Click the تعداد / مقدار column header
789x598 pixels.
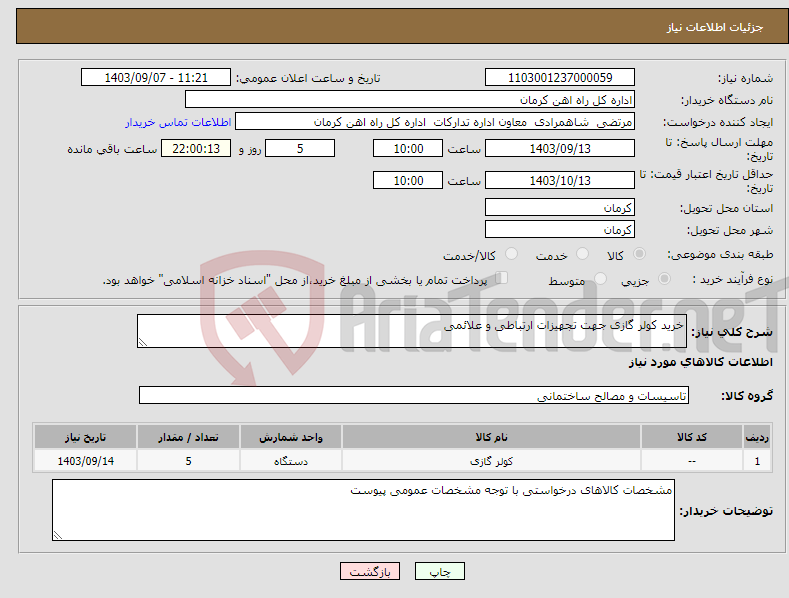(x=188, y=437)
